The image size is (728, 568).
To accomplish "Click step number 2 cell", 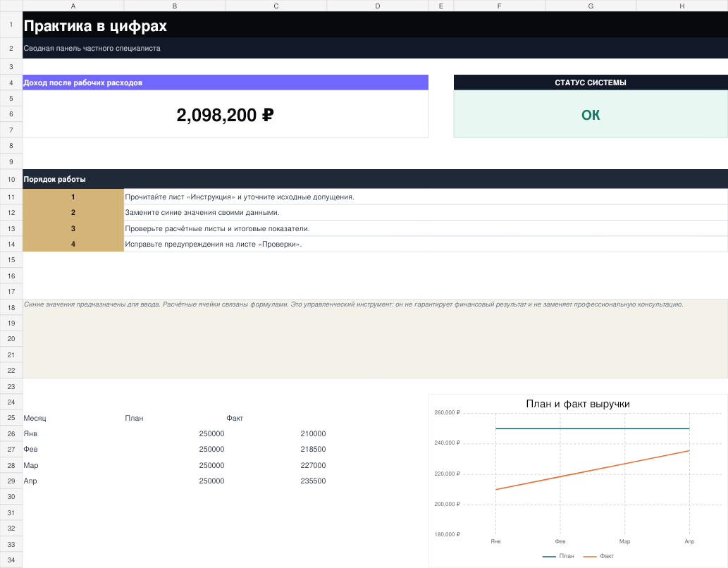I will point(73,213).
